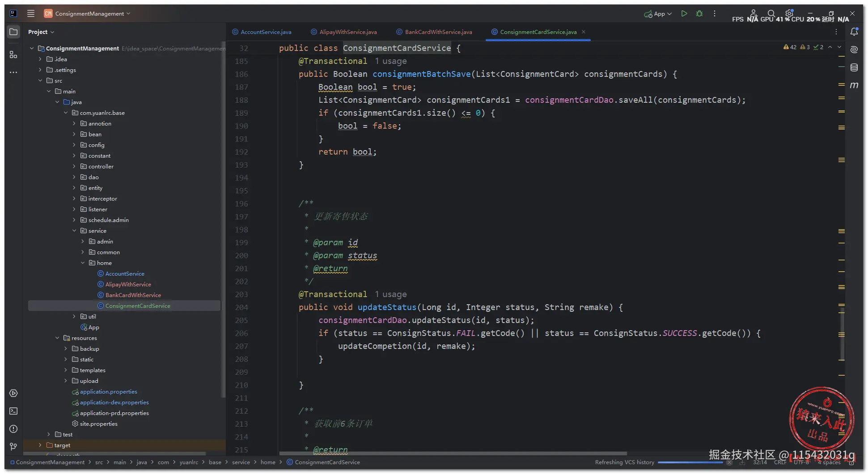This screenshot has height=474, width=868.
Task: Expand the controller package
Action: point(74,166)
